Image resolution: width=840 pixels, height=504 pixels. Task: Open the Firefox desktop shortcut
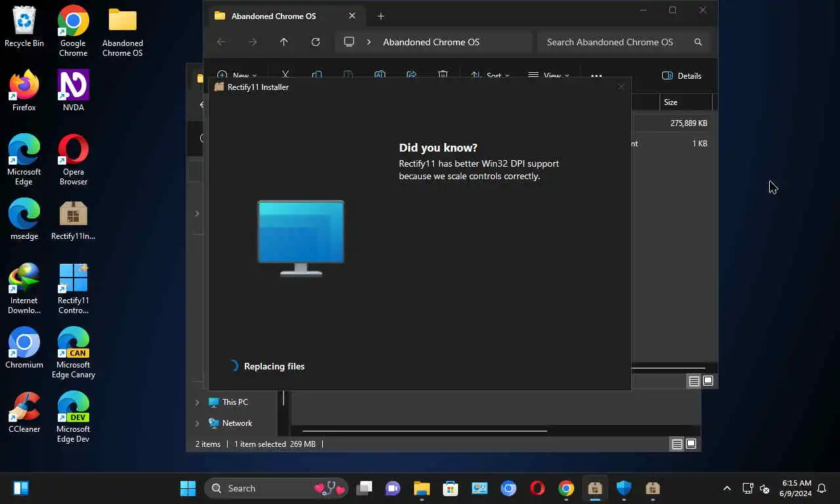click(24, 91)
